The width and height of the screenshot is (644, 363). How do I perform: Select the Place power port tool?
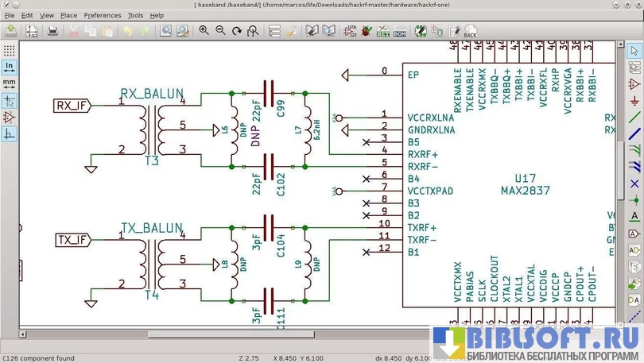point(634,101)
